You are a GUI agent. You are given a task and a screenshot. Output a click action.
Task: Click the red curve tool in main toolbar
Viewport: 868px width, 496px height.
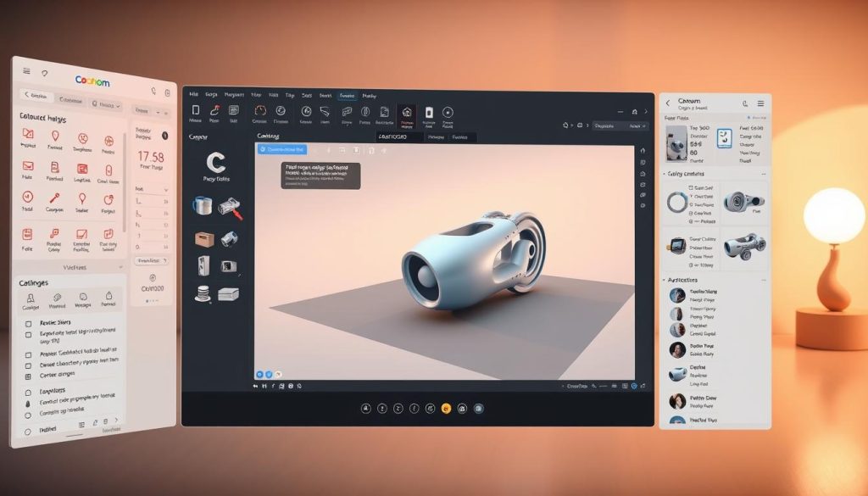coord(214,110)
